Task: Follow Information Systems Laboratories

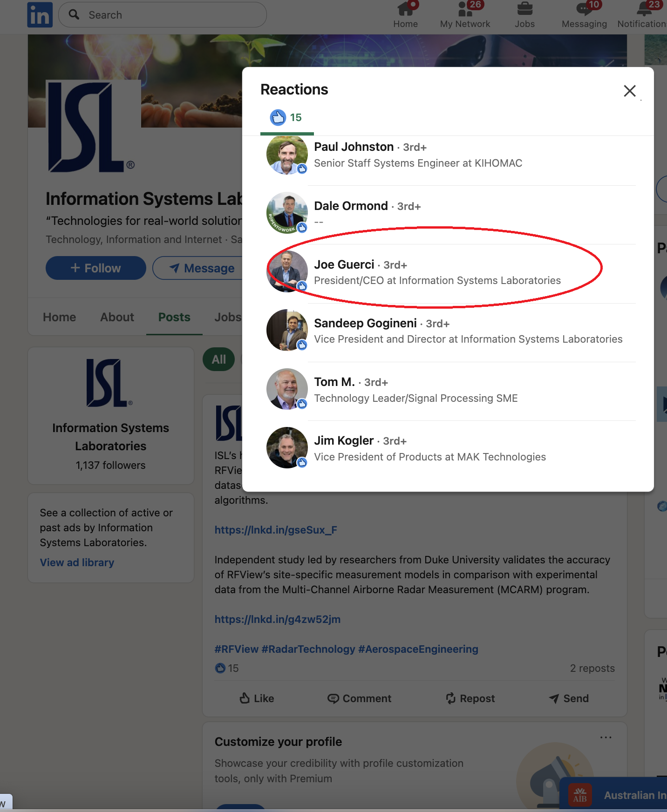Action: point(96,268)
